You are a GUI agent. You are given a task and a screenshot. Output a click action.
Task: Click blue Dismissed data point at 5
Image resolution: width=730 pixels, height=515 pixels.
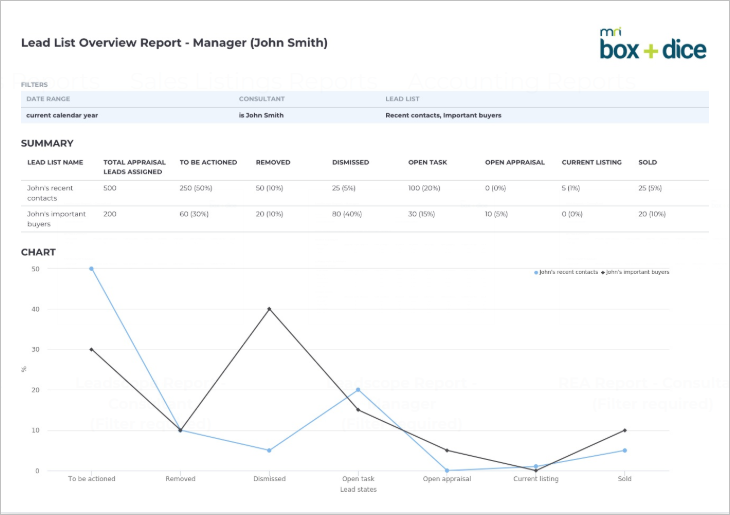pyautogui.click(x=269, y=450)
